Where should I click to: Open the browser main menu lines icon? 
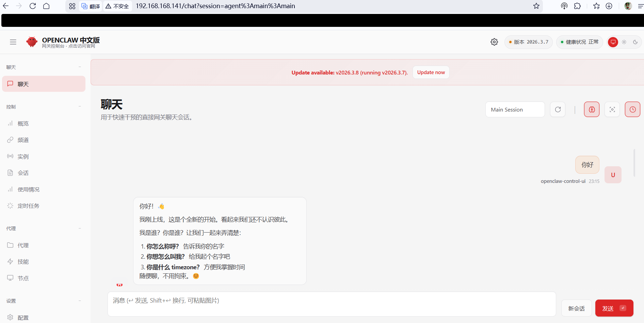point(640,6)
